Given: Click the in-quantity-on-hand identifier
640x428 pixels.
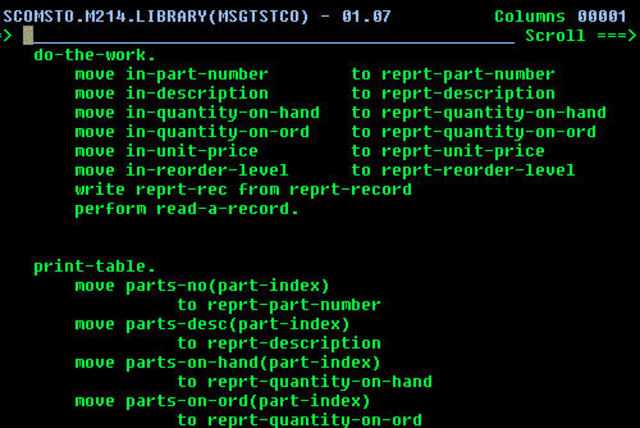Looking at the screenshot, I should pos(222,113).
